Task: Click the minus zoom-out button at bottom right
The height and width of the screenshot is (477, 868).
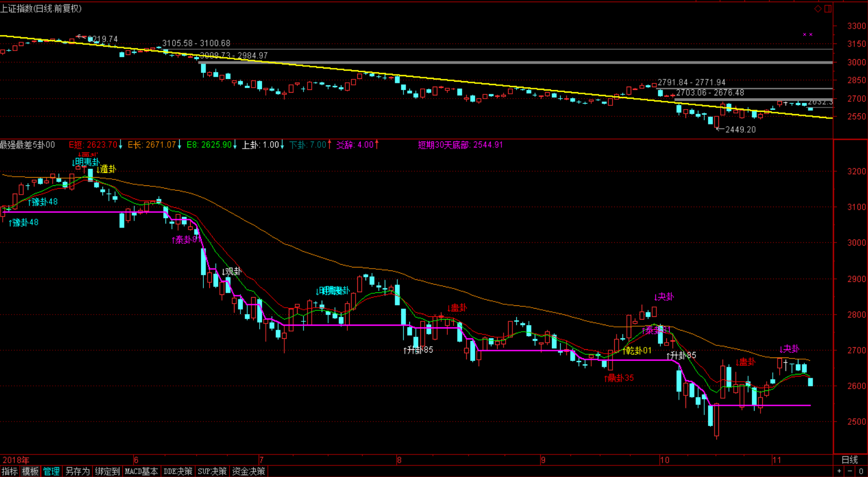Action: tap(850, 472)
